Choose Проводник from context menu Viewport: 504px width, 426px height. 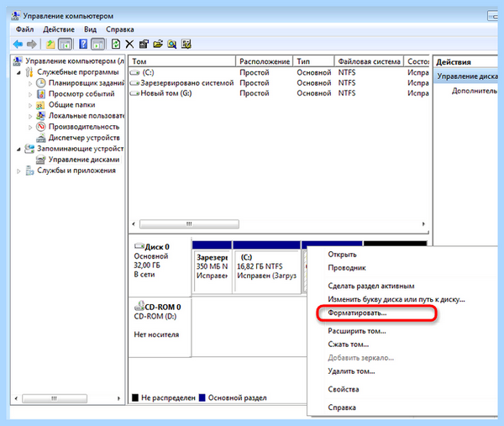(x=347, y=267)
